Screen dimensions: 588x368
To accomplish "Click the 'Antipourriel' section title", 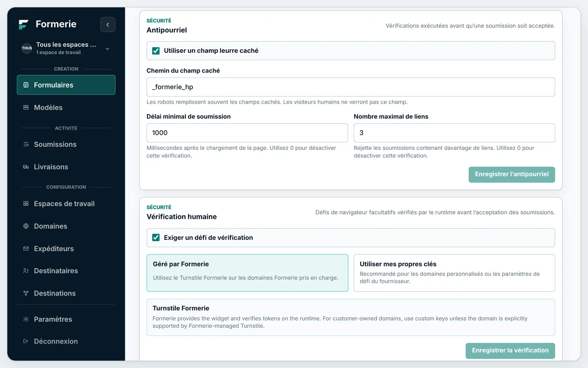I will (167, 30).
